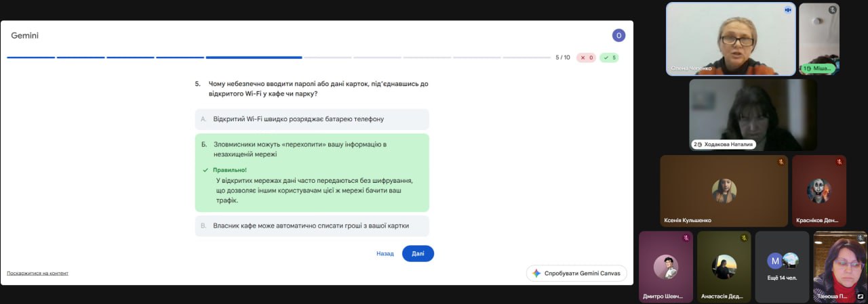Click muted microphone icon on Ксенія Кульшенко tile
Screen dimensions: 868x304
coord(781,162)
